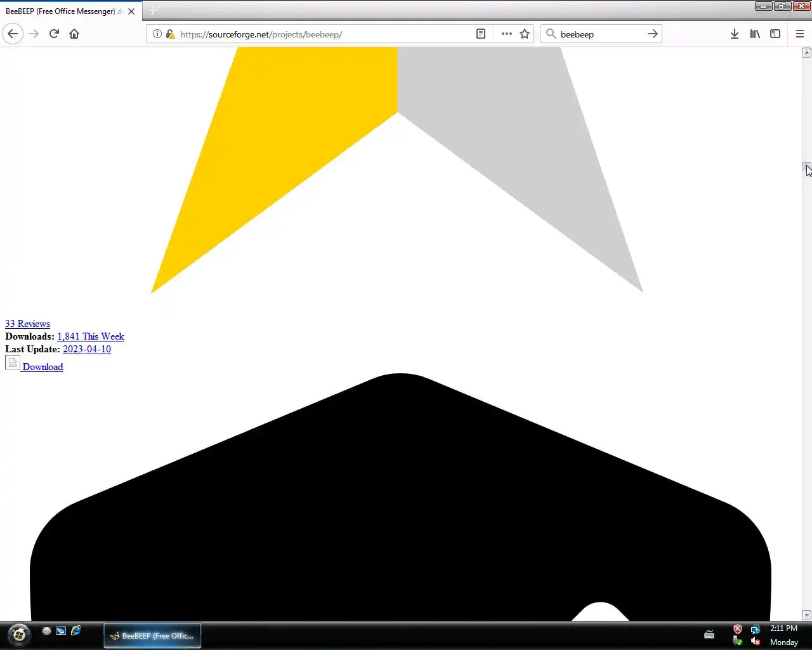Click the keyboard tray icon
Image resolution: width=812 pixels, height=650 pixels.
point(709,634)
